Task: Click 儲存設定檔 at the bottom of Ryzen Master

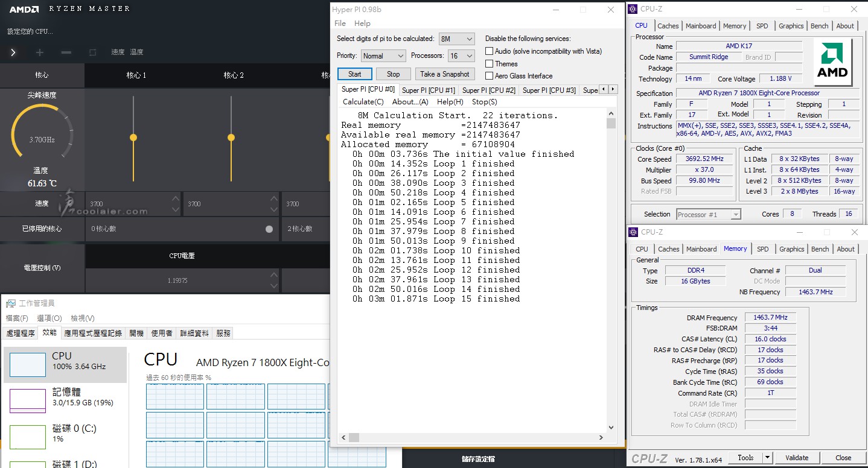Action: [479, 459]
